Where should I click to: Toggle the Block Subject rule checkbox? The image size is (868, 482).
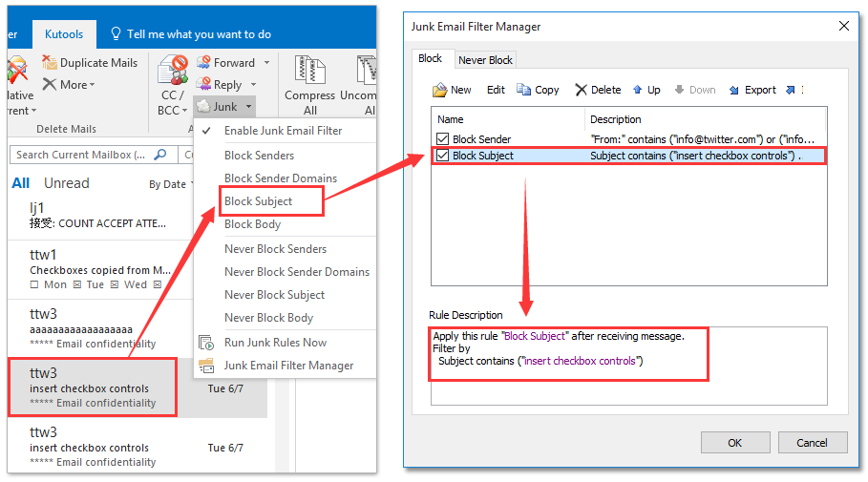click(442, 156)
